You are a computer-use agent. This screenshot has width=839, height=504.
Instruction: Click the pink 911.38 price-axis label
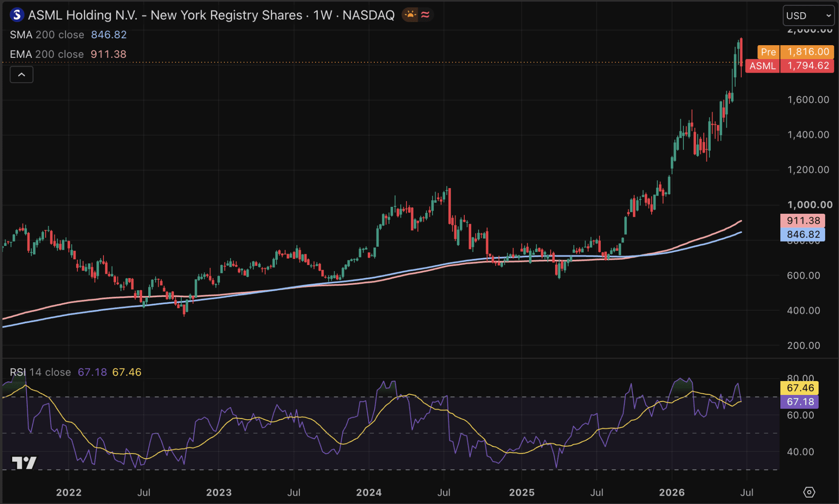coord(803,221)
